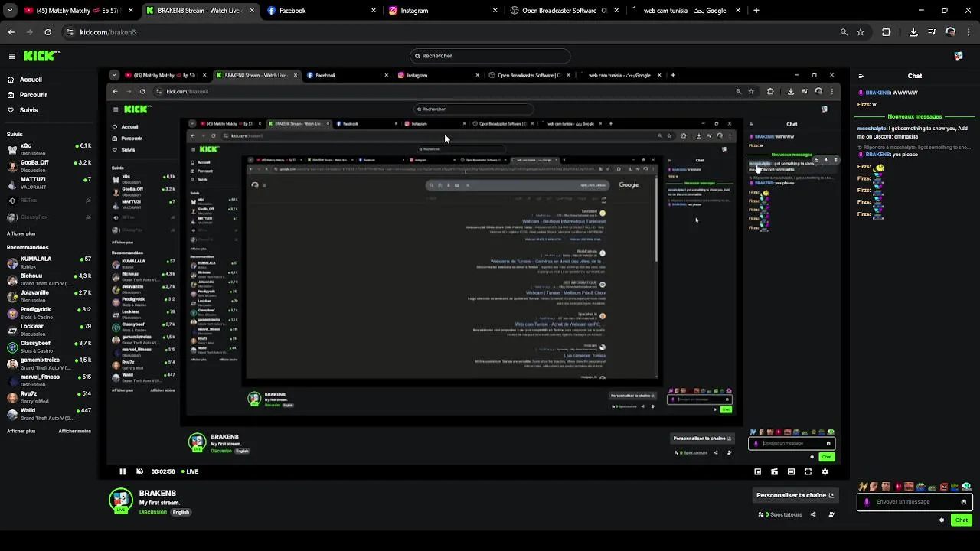Image resolution: width=980 pixels, height=551 pixels.
Task: Toggle picture-in-picture mode in player controls
Action: (x=758, y=471)
